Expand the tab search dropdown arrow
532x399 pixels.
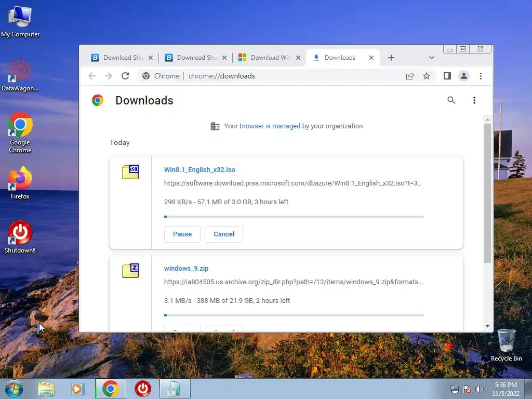tap(432, 58)
